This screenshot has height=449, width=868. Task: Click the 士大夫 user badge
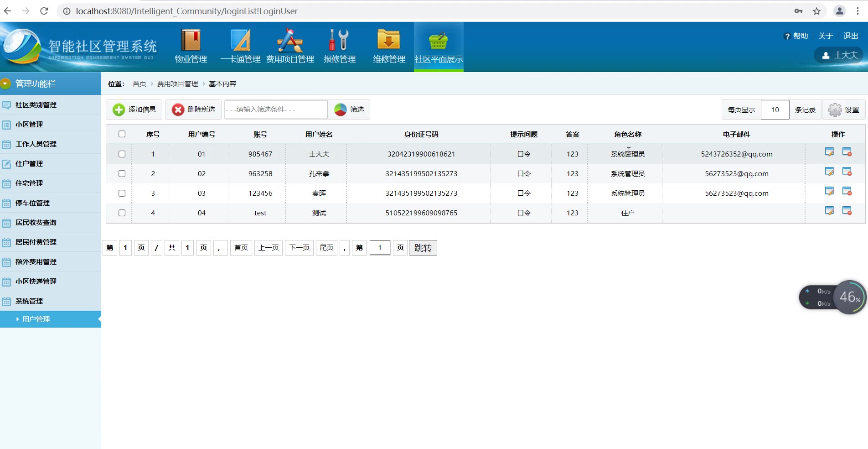tap(839, 55)
